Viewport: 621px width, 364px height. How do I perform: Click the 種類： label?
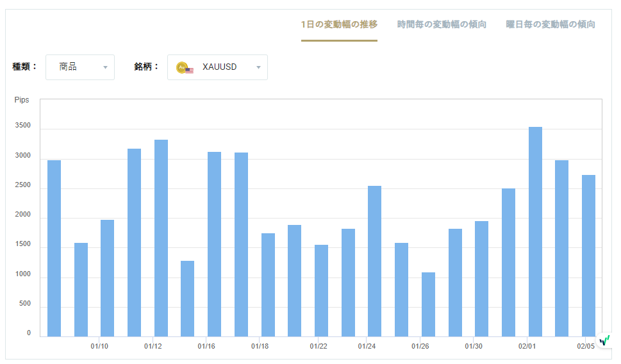[x=24, y=67]
